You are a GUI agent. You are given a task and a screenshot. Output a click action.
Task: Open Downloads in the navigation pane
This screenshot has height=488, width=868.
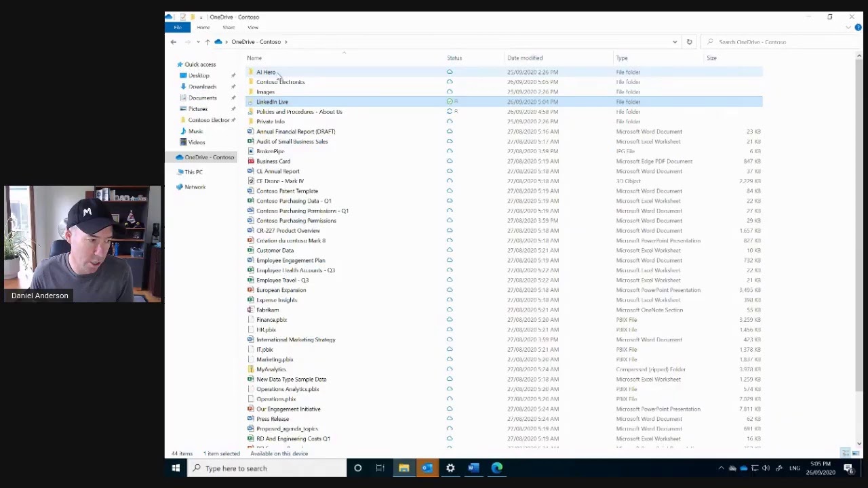pyautogui.click(x=202, y=87)
